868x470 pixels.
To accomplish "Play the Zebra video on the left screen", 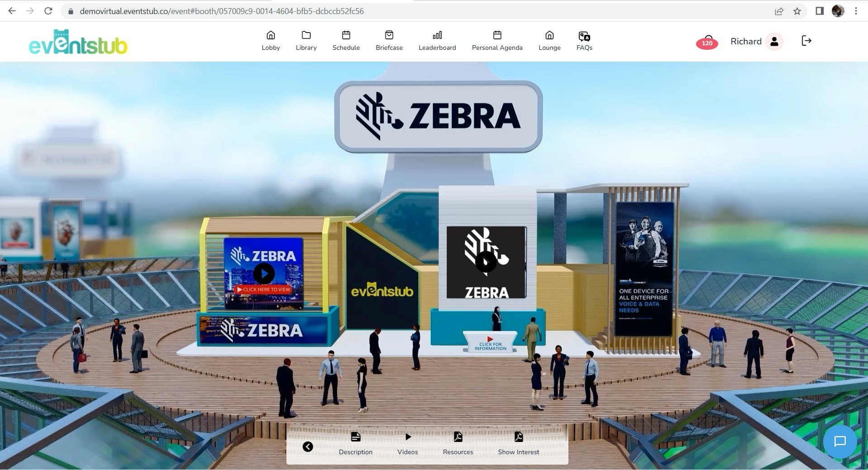I will [264, 273].
